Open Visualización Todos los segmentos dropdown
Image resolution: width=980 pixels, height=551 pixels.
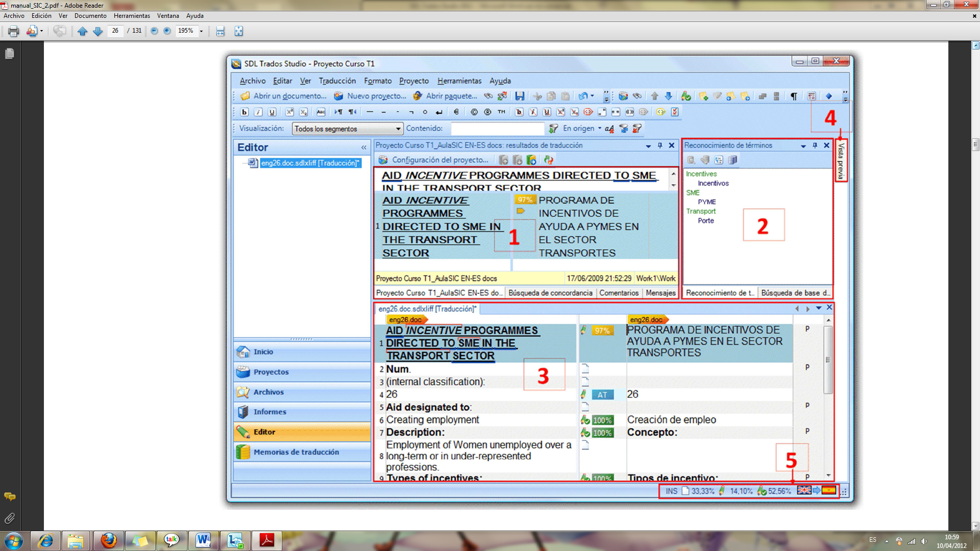click(348, 129)
